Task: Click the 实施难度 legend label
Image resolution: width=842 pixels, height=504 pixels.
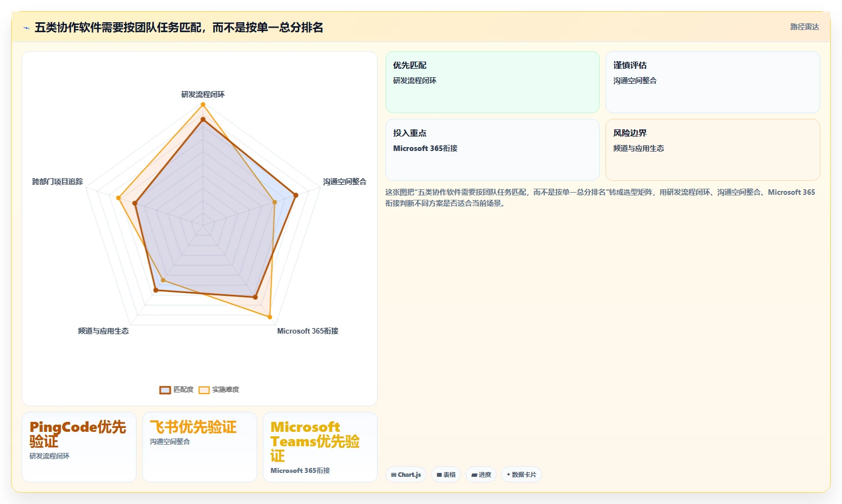Action: pos(225,390)
